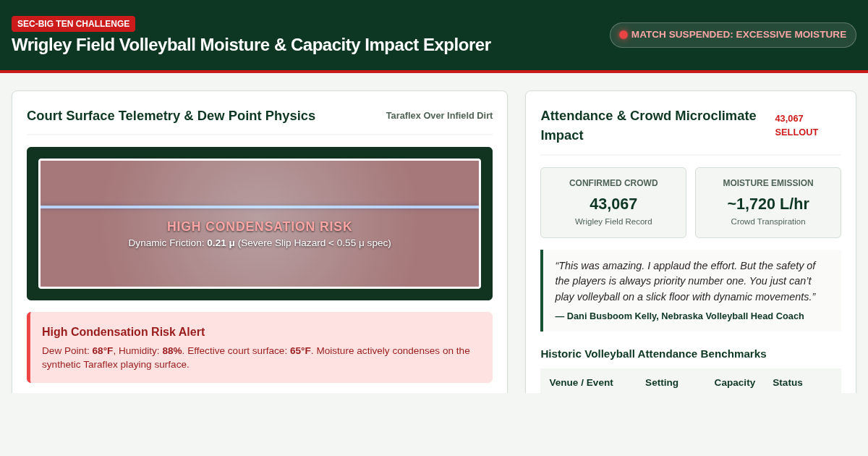The height and width of the screenshot is (456, 868).
Task: Click the coach quote about player safety
Action: 685,281
